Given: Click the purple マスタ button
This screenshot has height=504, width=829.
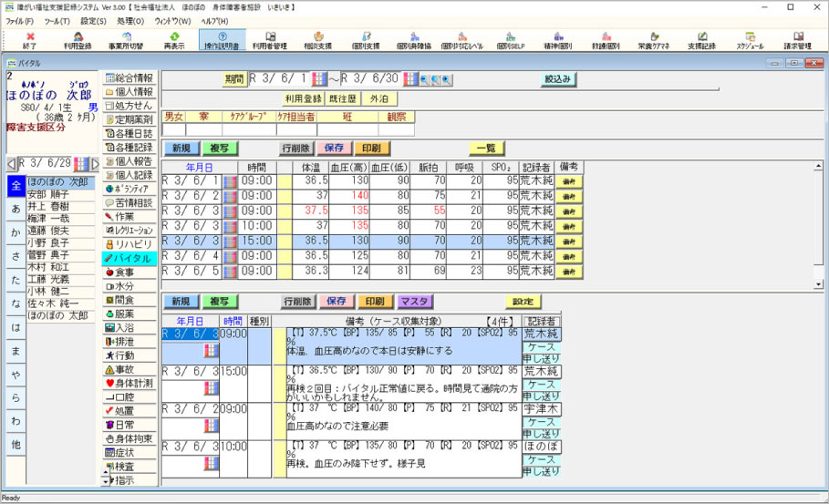Looking at the screenshot, I should tap(415, 302).
